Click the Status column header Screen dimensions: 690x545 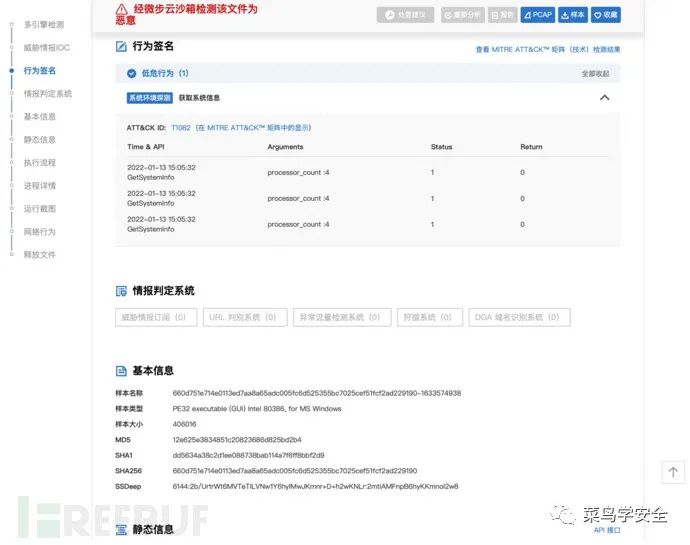441,147
